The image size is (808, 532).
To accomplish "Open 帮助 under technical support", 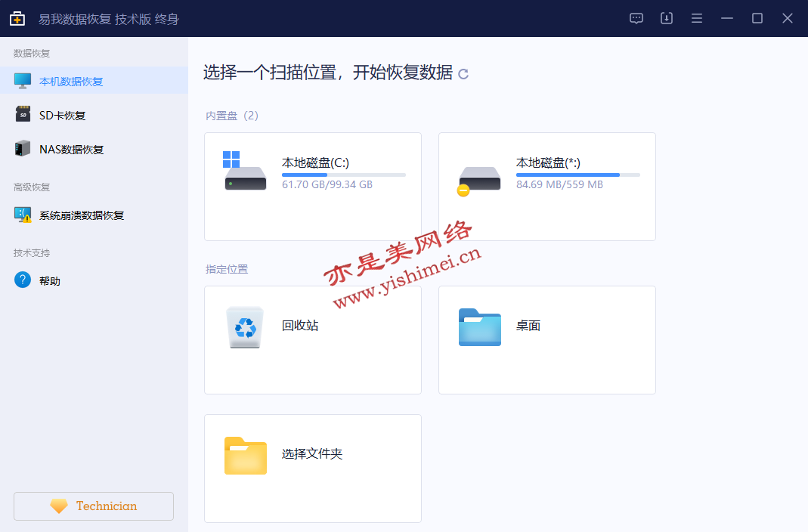I will point(50,281).
